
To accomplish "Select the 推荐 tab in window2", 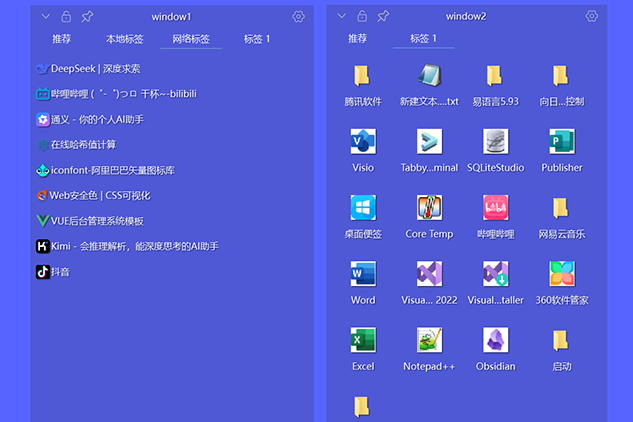I will 357,39.
